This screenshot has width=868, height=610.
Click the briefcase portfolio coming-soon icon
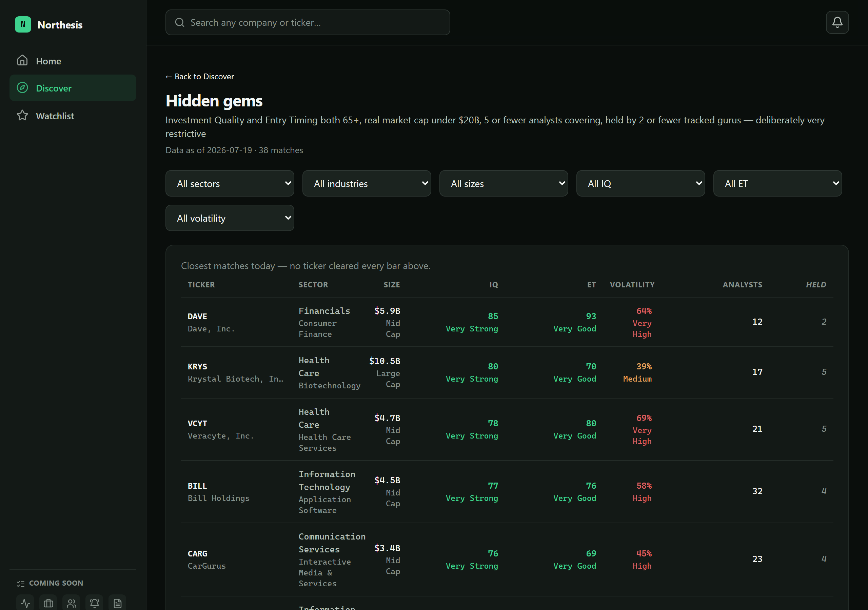pos(48,603)
